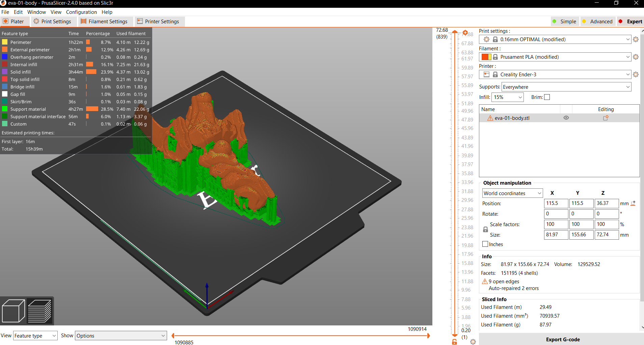Toggle the Inches checkbox
Image resolution: width=644 pixels, height=345 pixels.
pos(485,244)
